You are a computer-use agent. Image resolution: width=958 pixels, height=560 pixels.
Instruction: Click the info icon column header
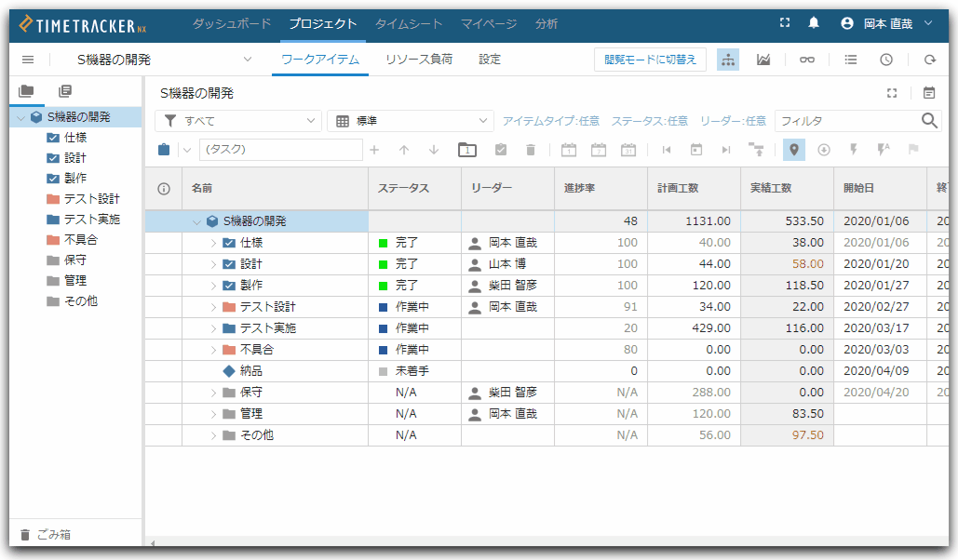coord(164,189)
